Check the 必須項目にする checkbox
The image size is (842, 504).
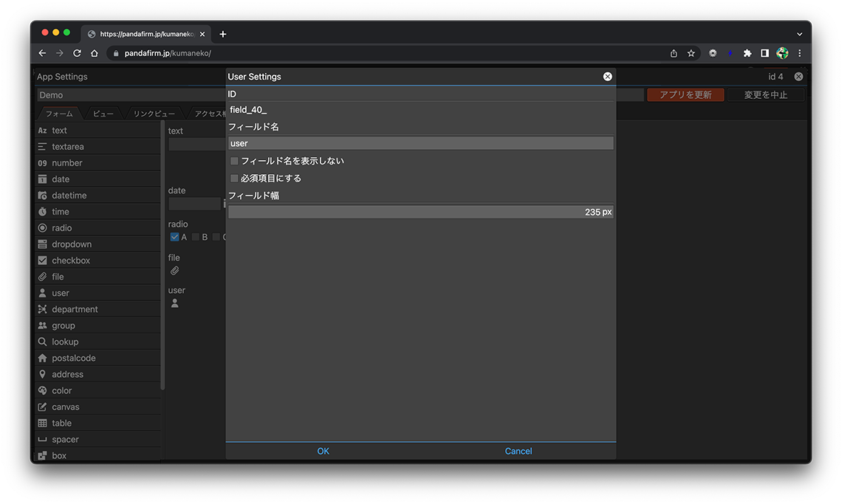coord(235,179)
